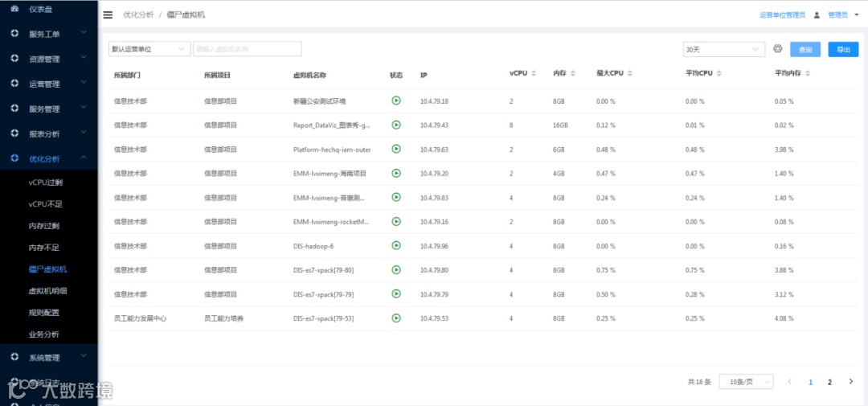Click the 员工能力发展中心 department cell
The width and height of the screenshot is (868, 406).
coord(140,318)
